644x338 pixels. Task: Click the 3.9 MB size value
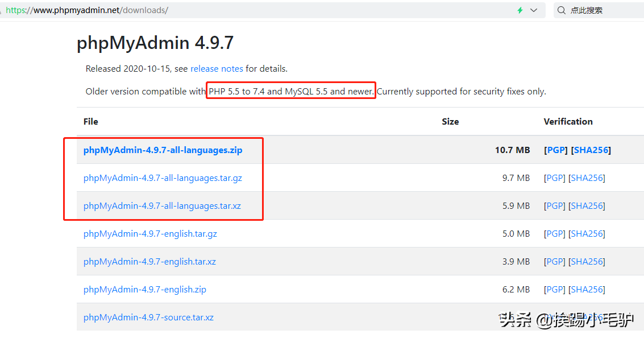coord(516,262)
